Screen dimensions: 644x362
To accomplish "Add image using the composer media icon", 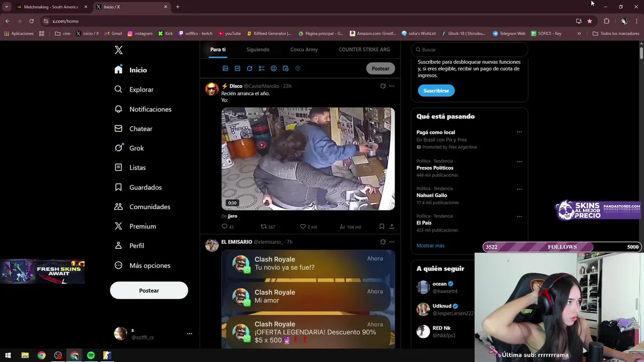I will pyautogui.click(x=225, y=68).
